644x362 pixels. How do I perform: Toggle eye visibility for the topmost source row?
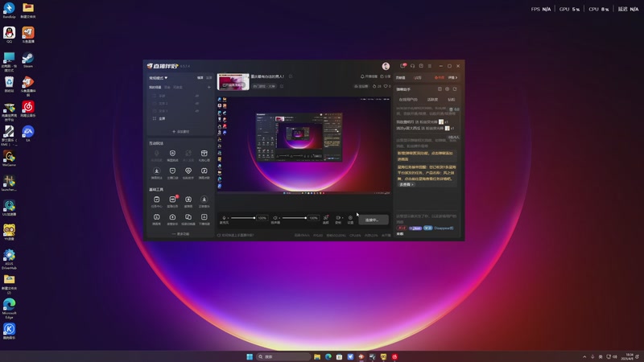coord(197,96)
